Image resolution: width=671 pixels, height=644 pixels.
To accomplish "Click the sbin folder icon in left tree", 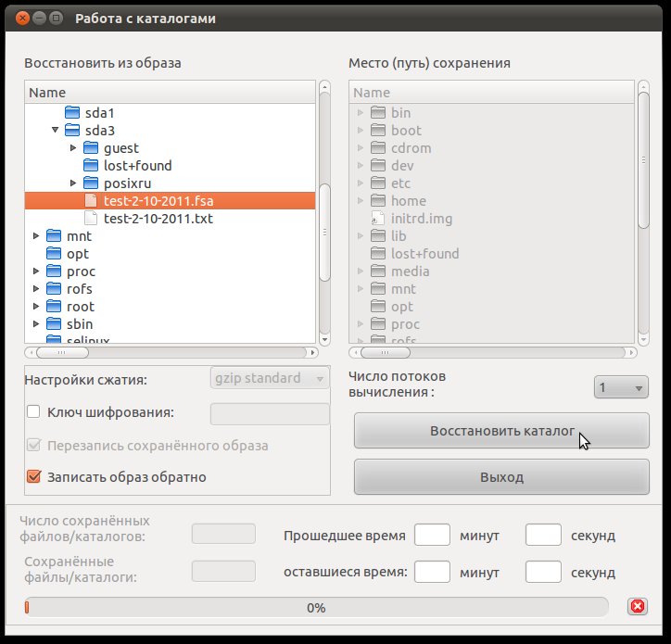I will point(54,324).
